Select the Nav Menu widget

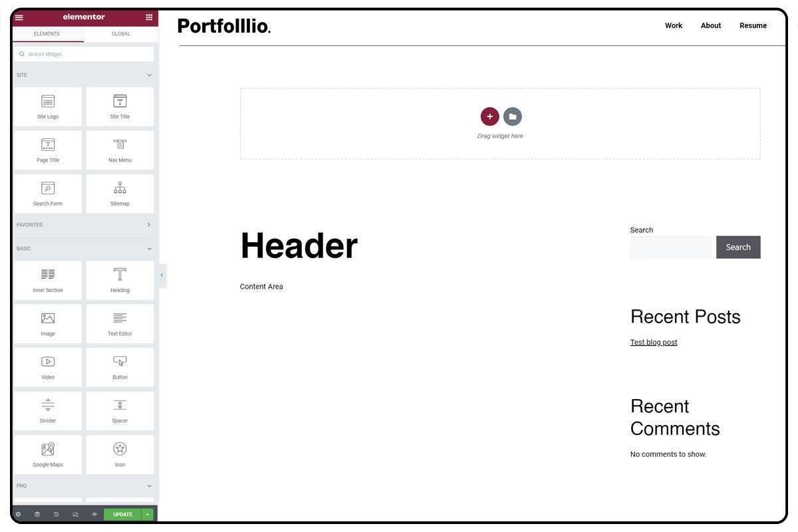[120, 150]
